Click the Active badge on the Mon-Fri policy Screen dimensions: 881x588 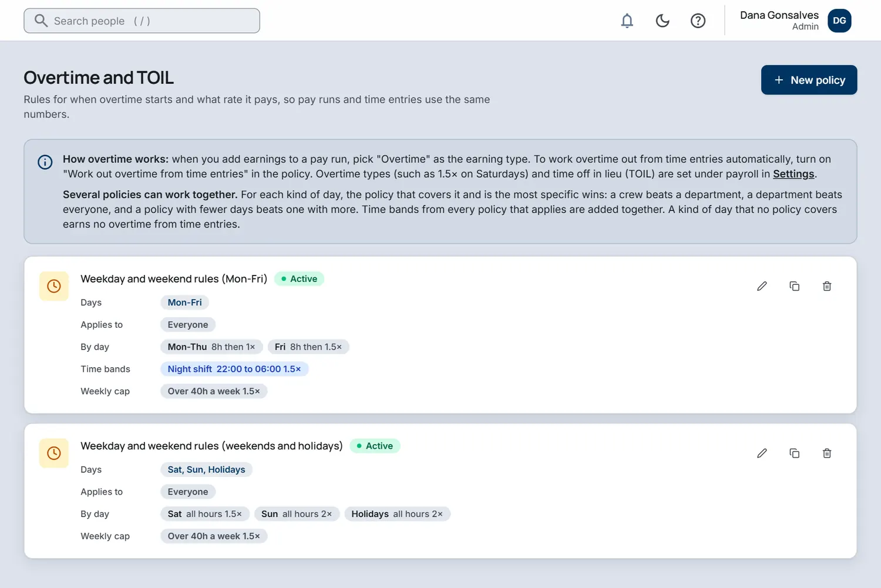[x=299, y=279]
